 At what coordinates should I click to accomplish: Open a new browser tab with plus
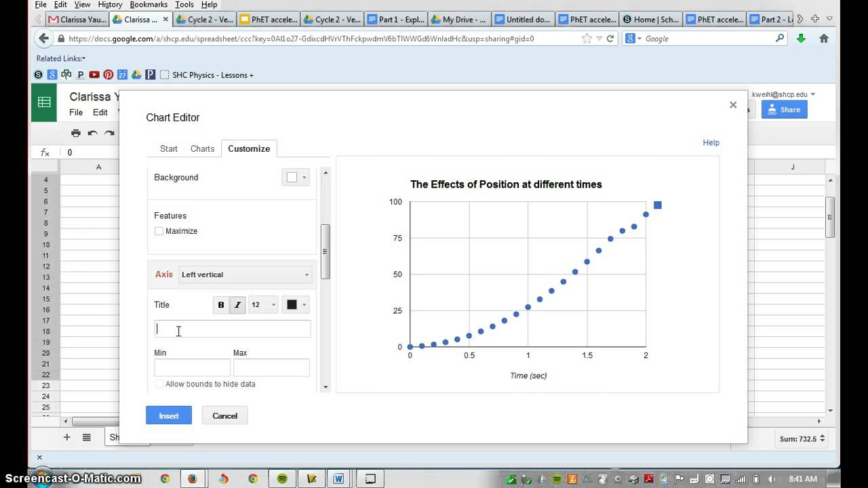coord(814,19)
